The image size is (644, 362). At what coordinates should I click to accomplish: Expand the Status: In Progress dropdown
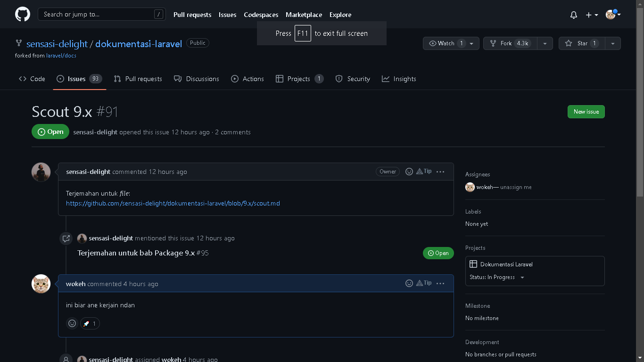pos(497,277)
